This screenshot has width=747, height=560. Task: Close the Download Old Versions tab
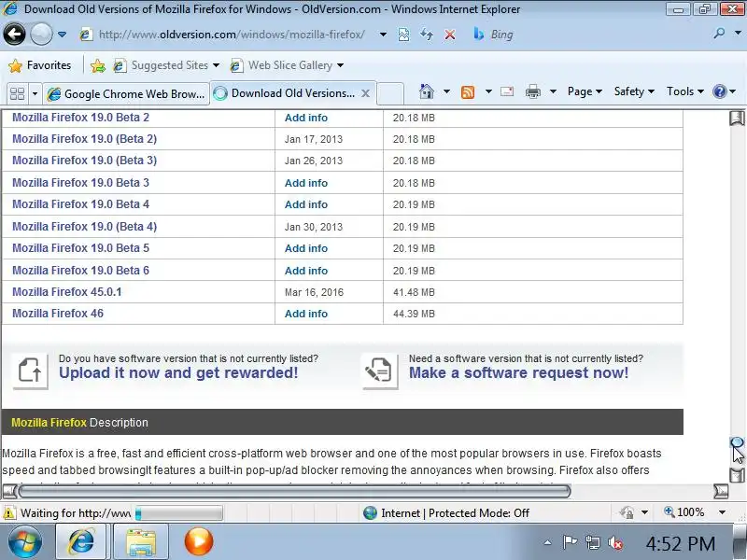point(365,93)
